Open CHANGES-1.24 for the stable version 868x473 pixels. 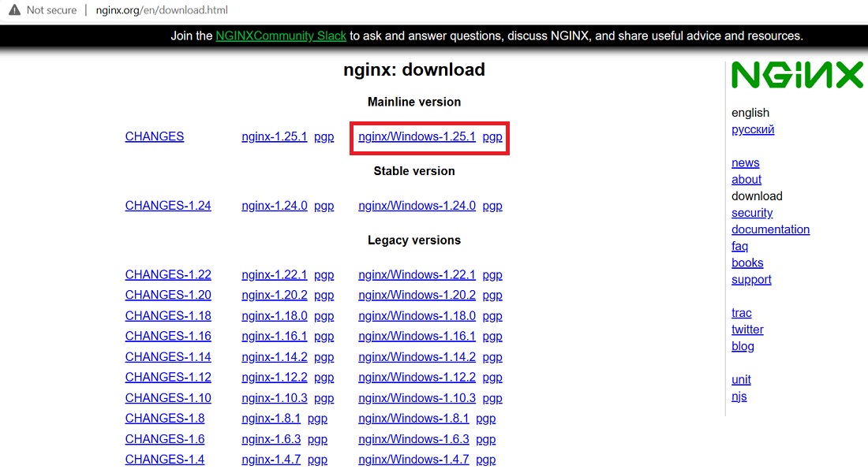[167, 205]
